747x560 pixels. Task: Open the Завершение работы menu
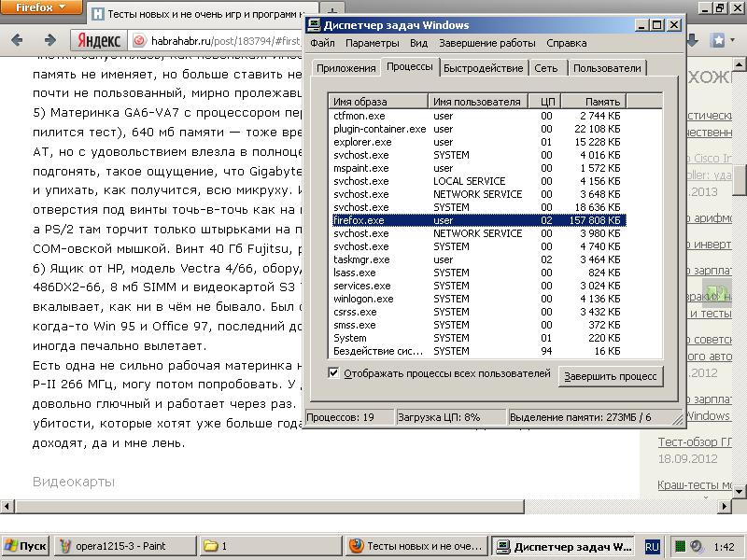click(486, 43)
